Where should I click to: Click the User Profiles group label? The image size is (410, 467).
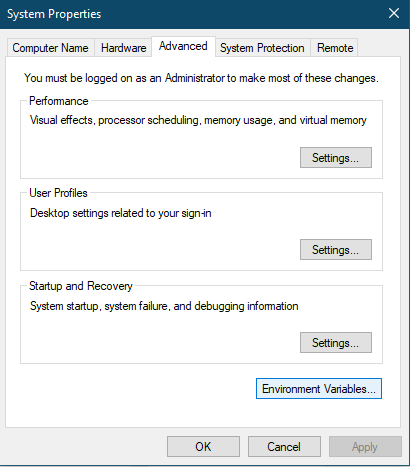pyautogui.click(x=58, y=193)
